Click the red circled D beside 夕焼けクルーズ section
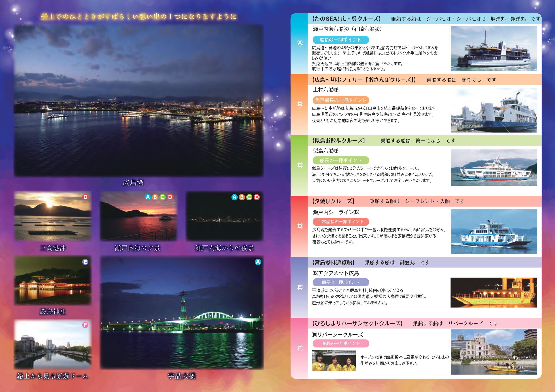The image size is (555, 392). click(x=300, y=226)
